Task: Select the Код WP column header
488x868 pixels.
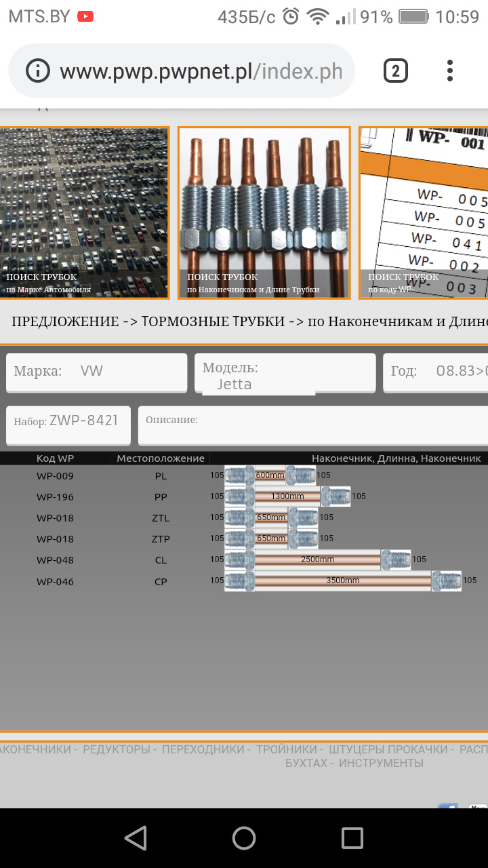Action: [x=55, y=458]
